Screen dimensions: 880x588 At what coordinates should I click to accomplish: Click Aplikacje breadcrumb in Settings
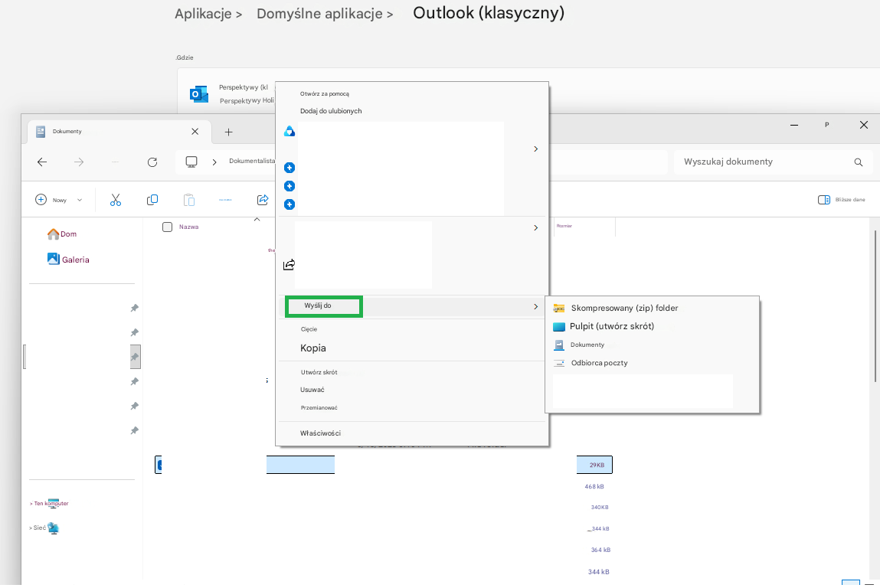click(x=203, y=14)
